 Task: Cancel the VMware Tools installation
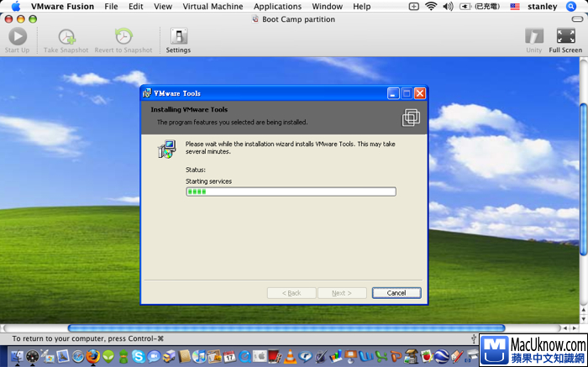[396, 293]
